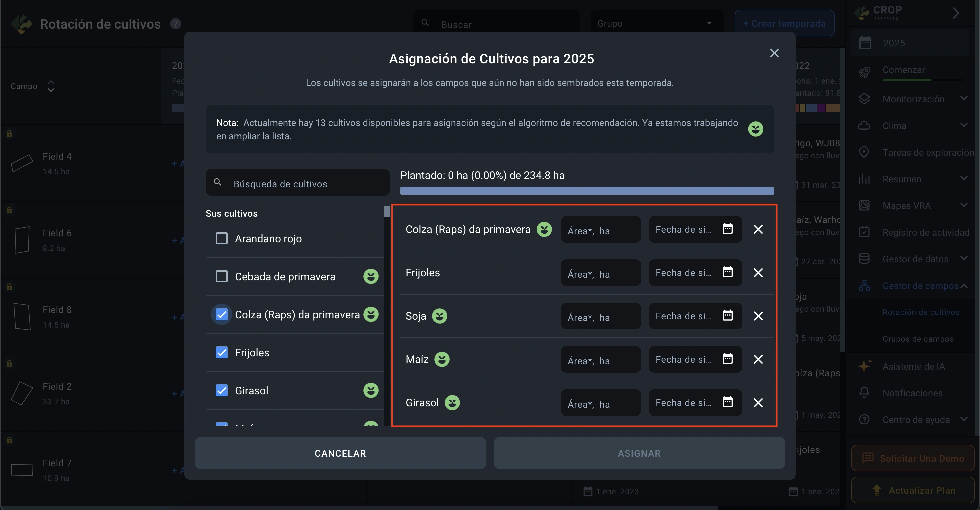
Task: Click the Maíz Área ha input field
Action: pyautogui.click(x=600, y=359)
